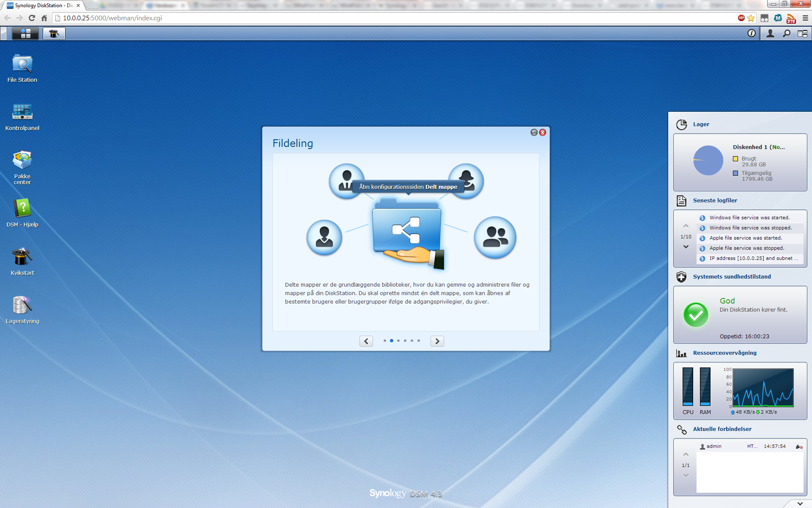Click green health status checkmark

(696, 315)
